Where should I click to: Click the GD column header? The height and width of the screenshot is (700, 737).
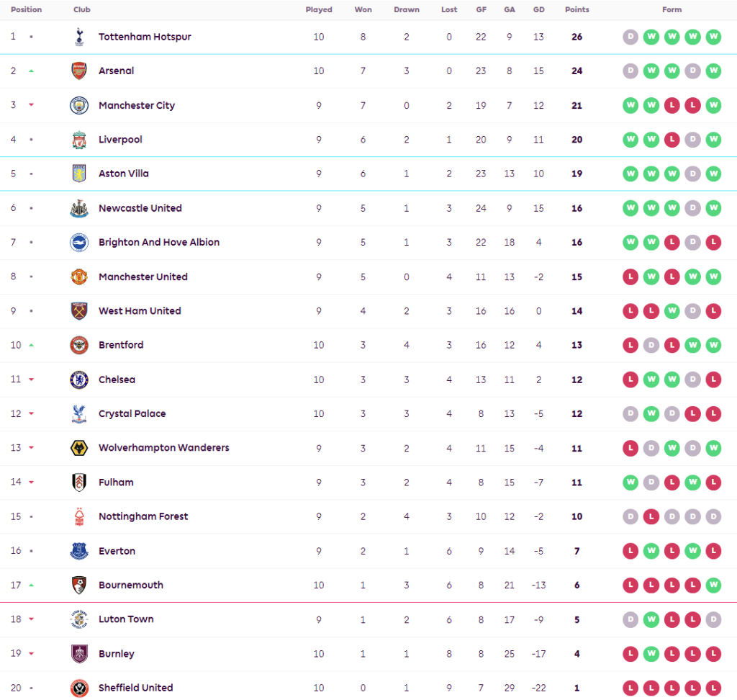point(538,10)
